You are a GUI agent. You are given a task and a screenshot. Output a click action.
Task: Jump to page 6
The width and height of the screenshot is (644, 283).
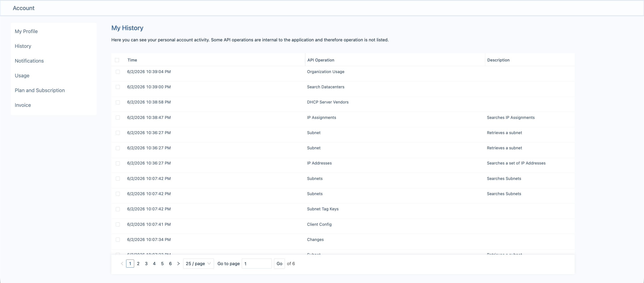(x=170, y=264)
